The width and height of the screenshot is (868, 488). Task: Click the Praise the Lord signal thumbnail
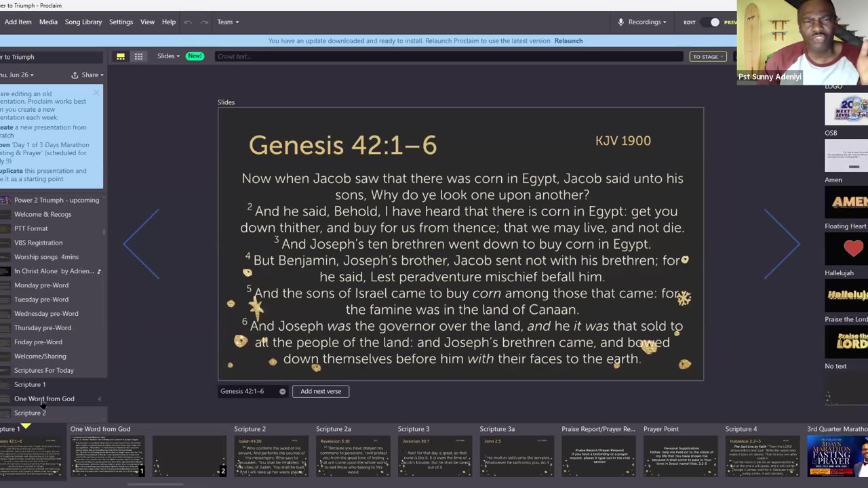[x=846, y=341]
